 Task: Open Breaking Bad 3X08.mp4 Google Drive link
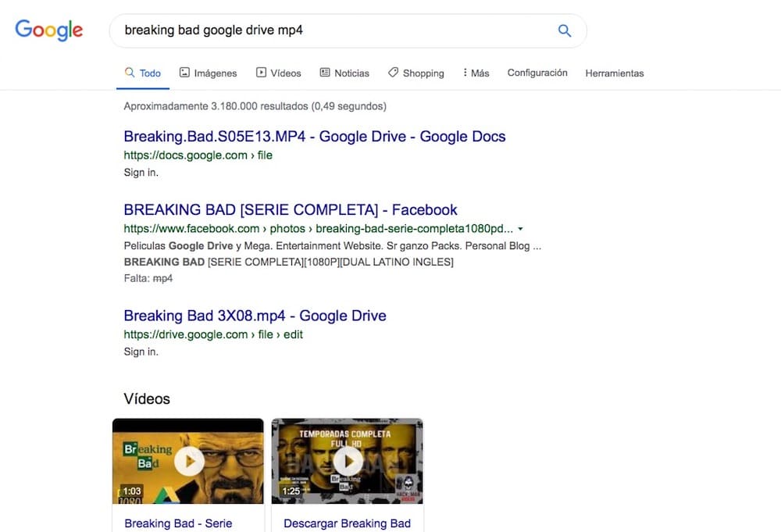[x=255, y=316]
